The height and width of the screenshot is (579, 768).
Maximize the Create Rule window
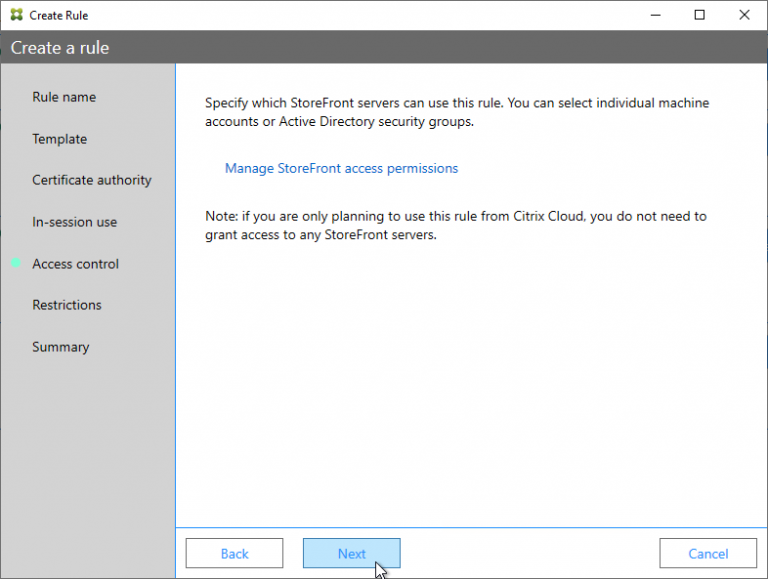click(699, 15)
